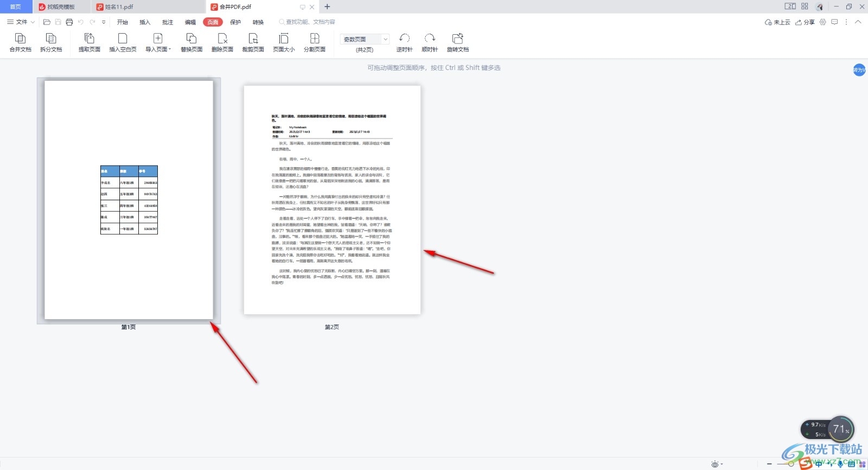Select the page 1 thumbnail with table
The height and width of the screenshot is (470, 868).
(129, 200)
